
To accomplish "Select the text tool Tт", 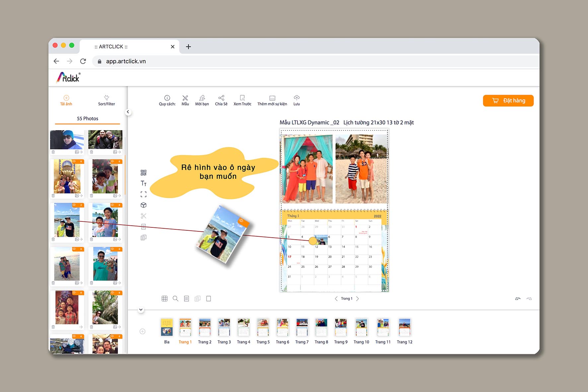I will (x=143, y=183).
